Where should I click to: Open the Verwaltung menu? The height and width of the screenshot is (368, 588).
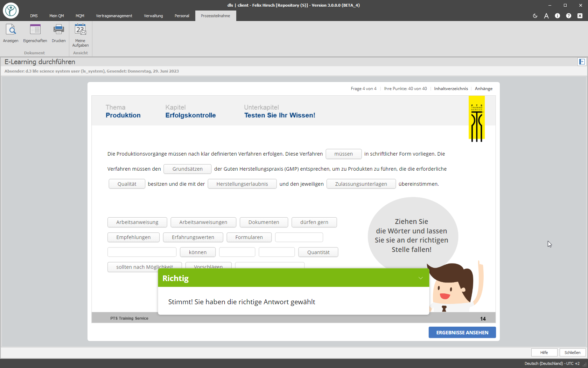point(153,16)
